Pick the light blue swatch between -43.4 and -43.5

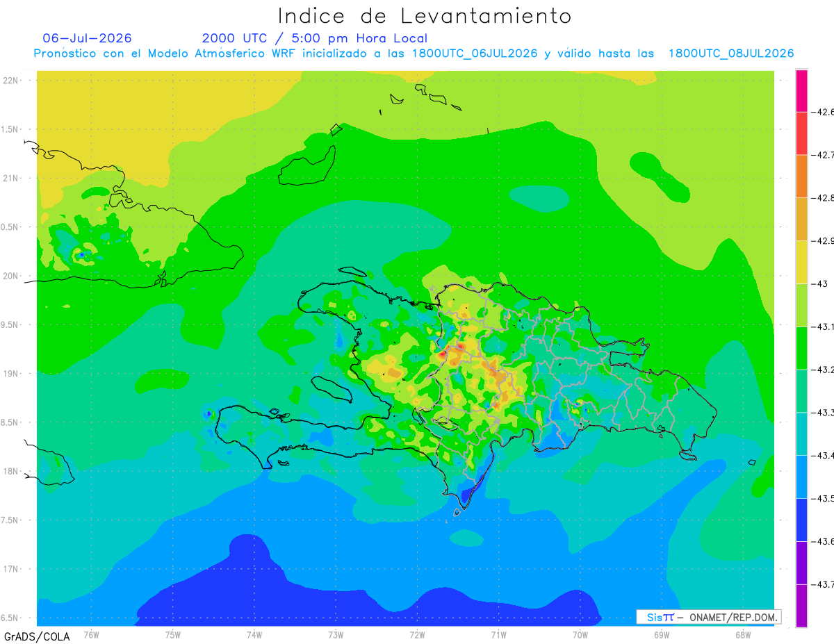[x=801, y=477]
